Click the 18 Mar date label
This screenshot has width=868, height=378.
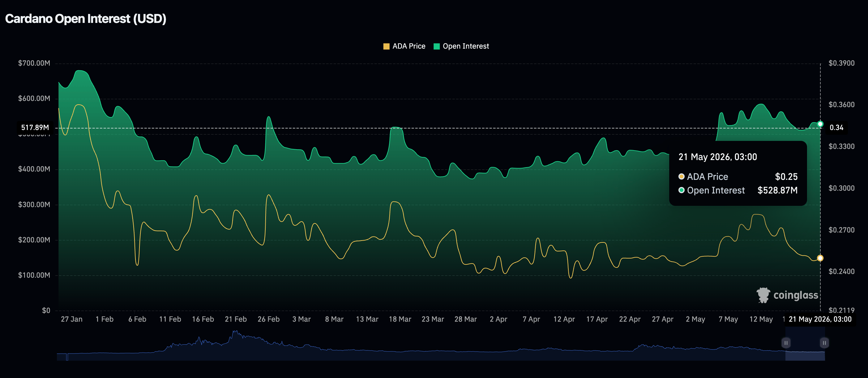click(400, 319)
